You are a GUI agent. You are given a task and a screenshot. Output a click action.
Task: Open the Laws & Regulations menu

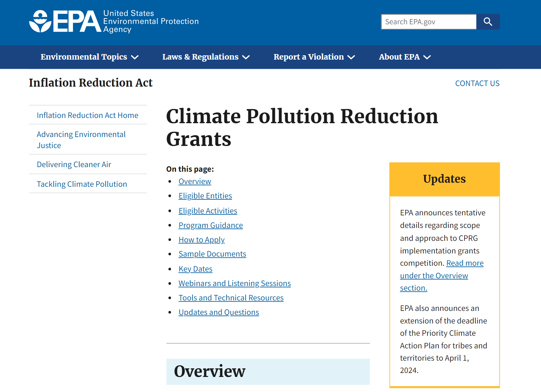[206, 57]
